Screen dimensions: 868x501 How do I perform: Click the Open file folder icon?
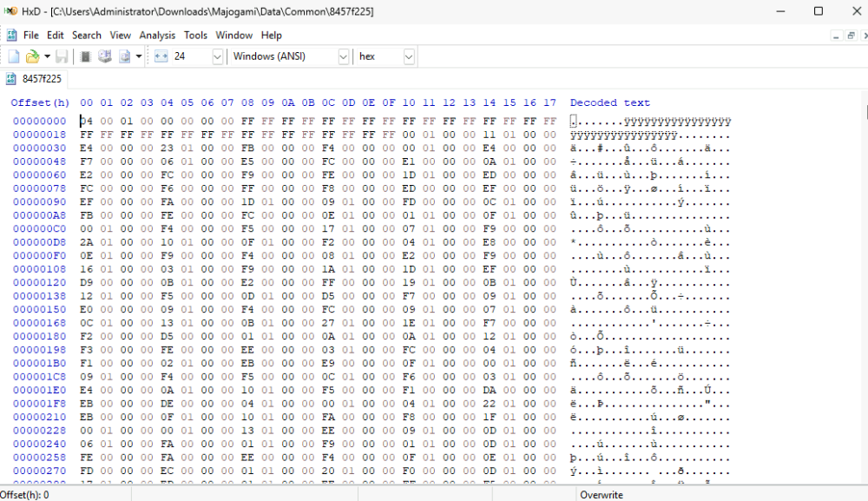click(32, 56)
